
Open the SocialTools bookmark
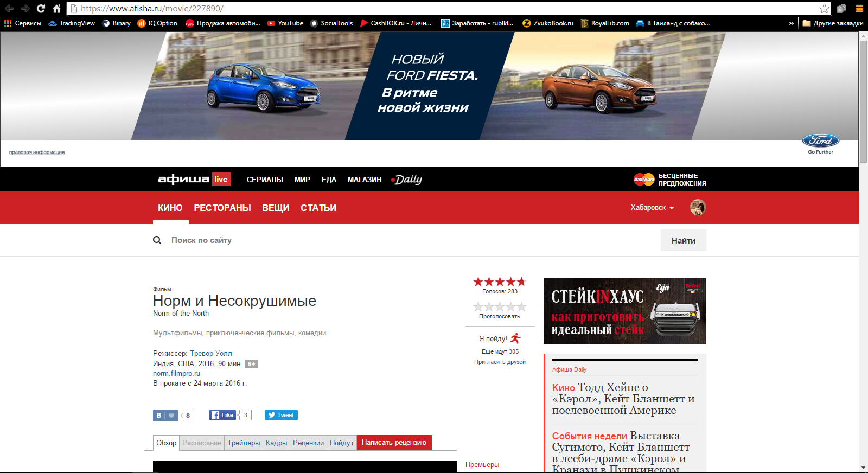click(x=331, y=23)
